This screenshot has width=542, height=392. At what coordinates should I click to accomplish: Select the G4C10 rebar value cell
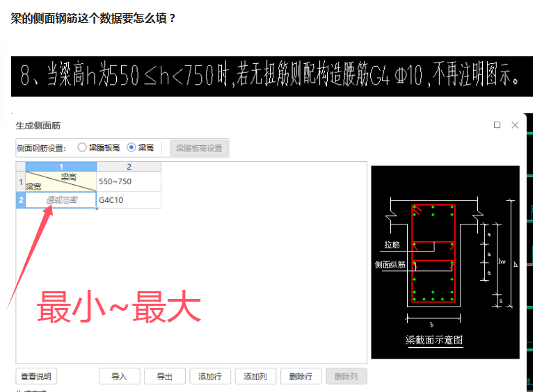click(x=129, y=200)
